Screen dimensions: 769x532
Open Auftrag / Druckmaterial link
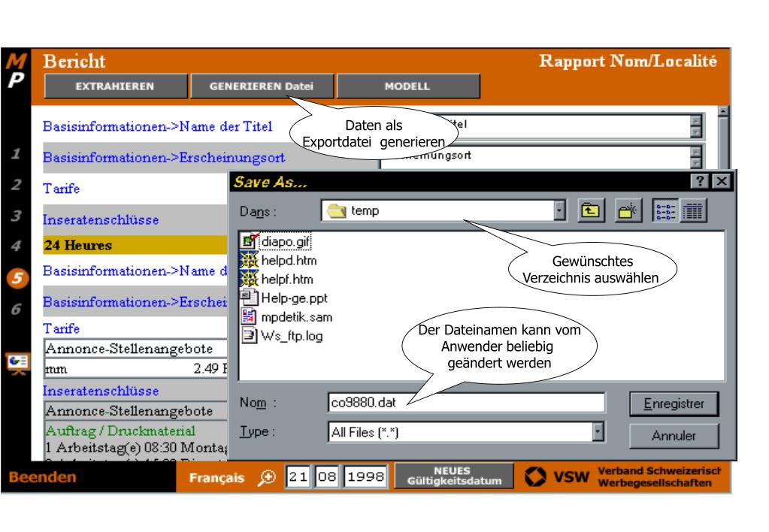tap(120, 431)
